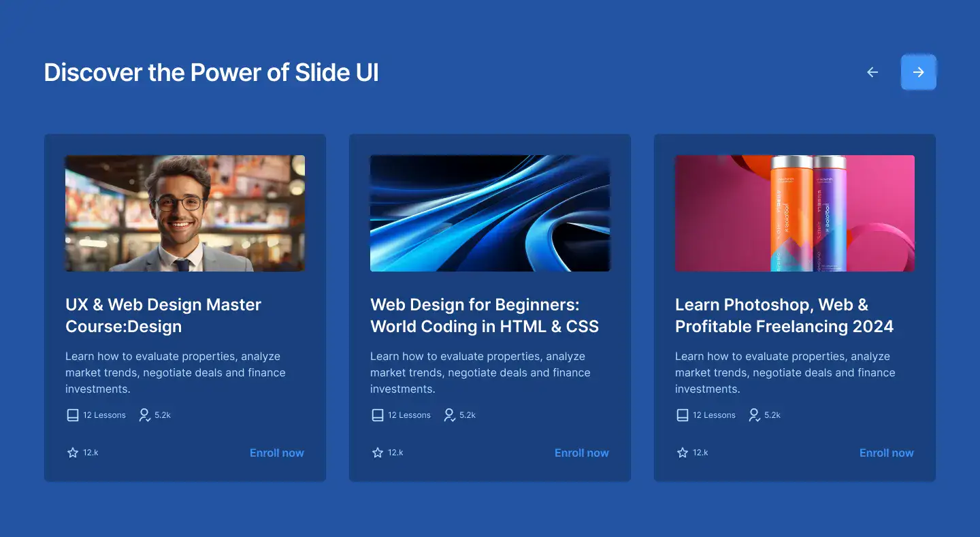Click '12 Lessons' on the Web Design for Beginners card

pos(410,415)
